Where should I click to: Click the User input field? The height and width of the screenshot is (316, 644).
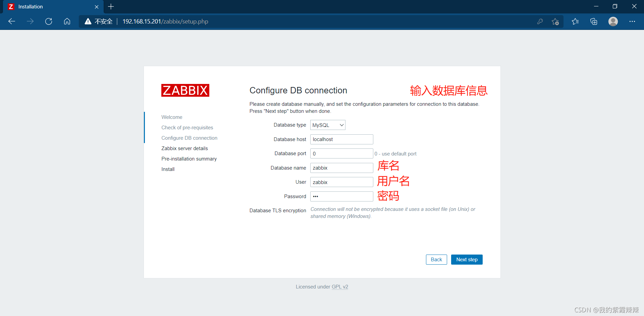(341, 182)
